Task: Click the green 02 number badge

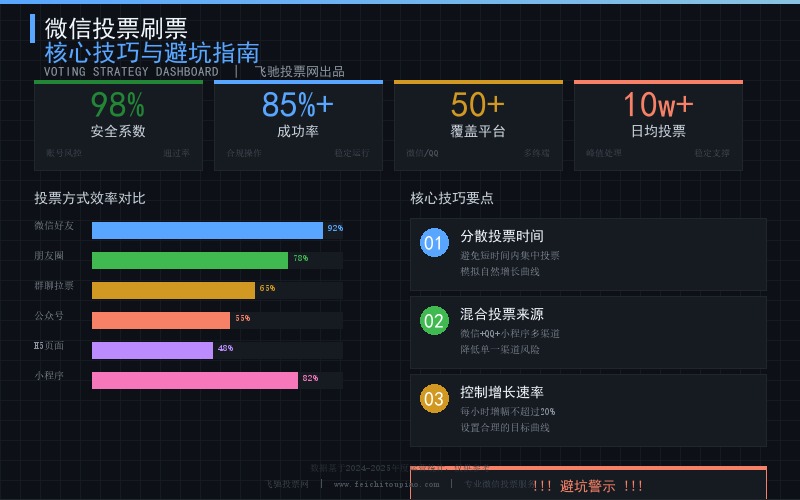Action: 434,320
